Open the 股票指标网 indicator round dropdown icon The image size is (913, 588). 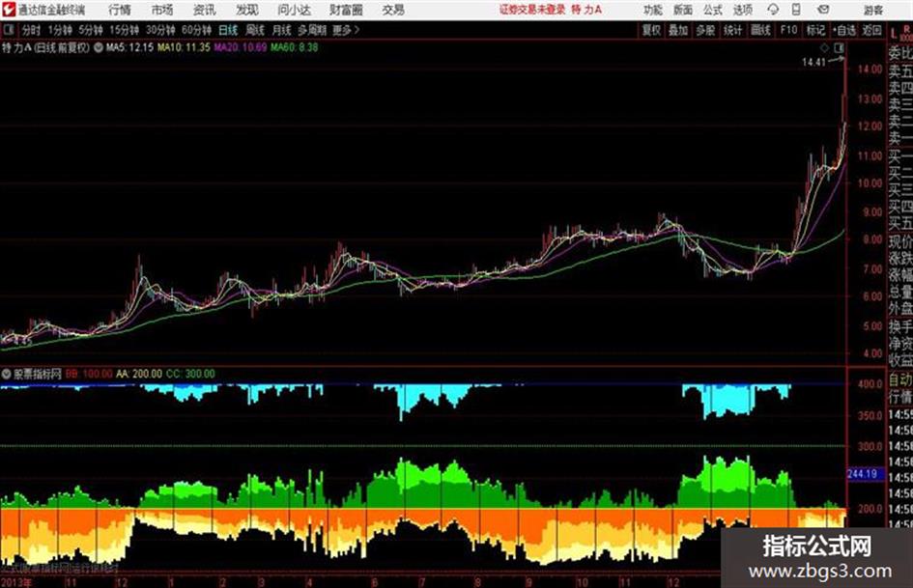click(7, 374)
